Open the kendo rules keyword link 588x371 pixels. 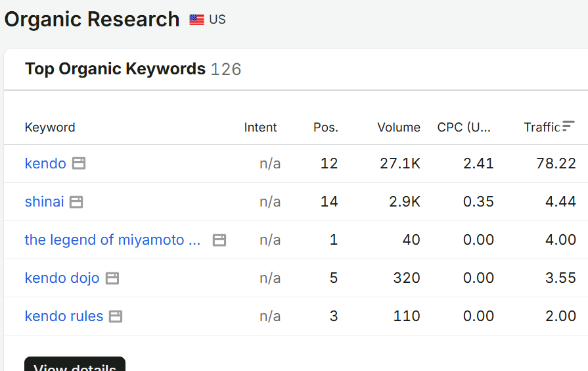coord(64,316)
